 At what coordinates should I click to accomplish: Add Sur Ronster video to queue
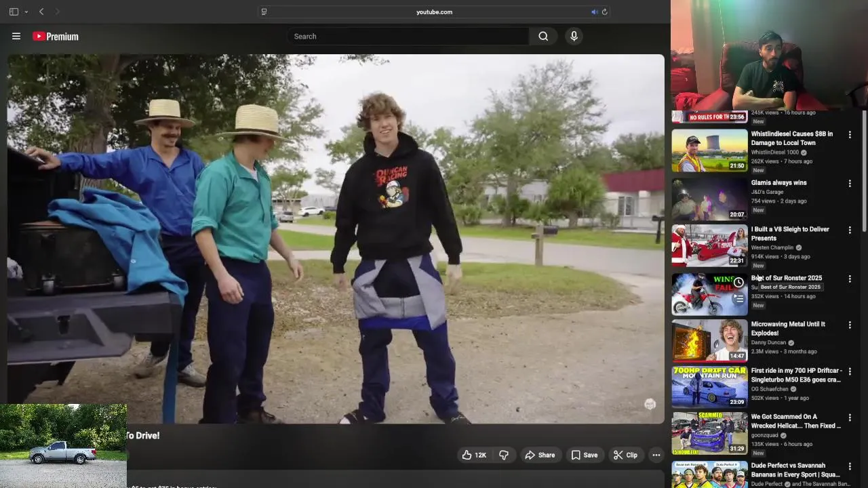tap(738, 299)
